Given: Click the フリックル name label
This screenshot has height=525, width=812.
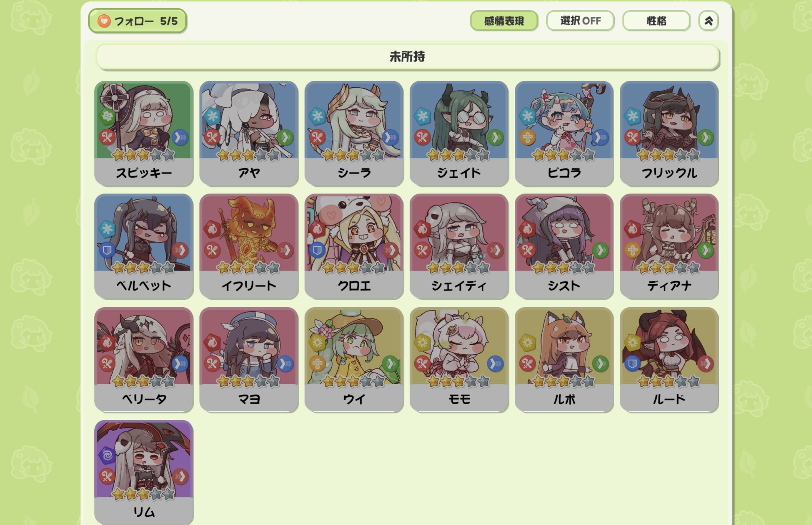Looking at the screenshot, I should (669, 173).
